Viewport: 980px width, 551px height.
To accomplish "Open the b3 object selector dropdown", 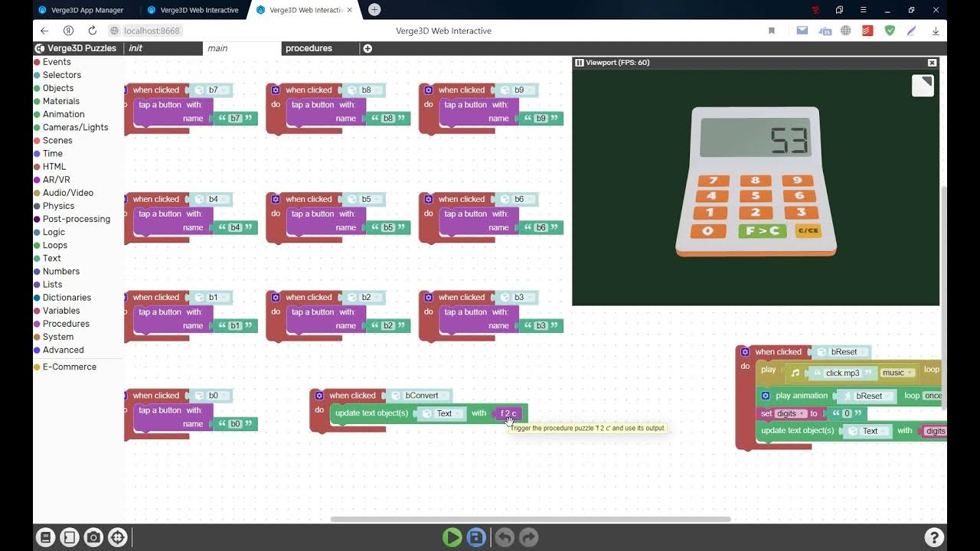I will click(x=516, y=297).
